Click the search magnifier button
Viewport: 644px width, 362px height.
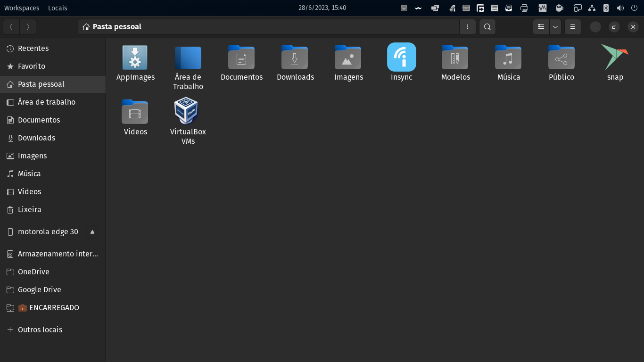click(487, 27)
